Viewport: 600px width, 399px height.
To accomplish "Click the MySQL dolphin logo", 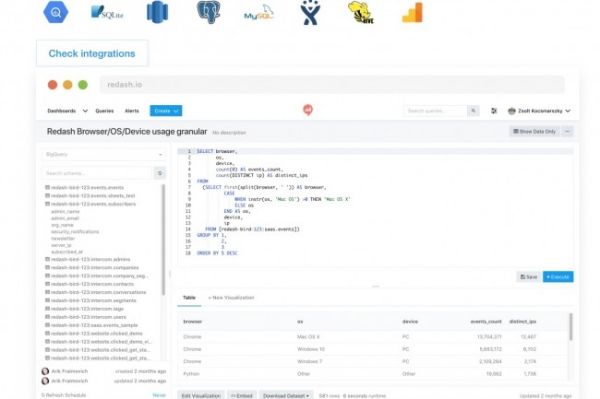I will [259, 13].
